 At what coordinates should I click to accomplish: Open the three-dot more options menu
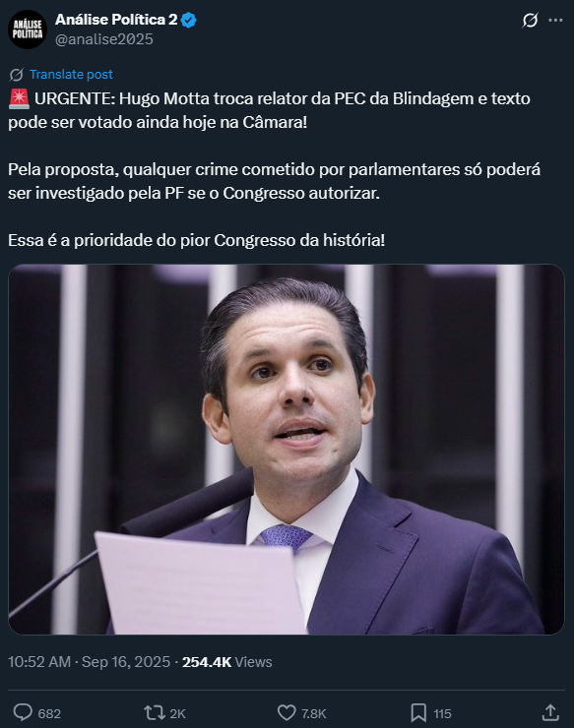pos(556,20)
